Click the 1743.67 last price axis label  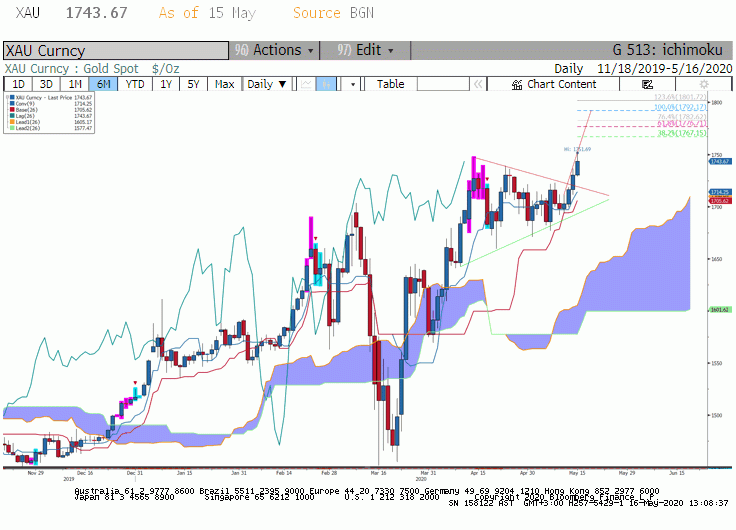(x=720, y=161)
